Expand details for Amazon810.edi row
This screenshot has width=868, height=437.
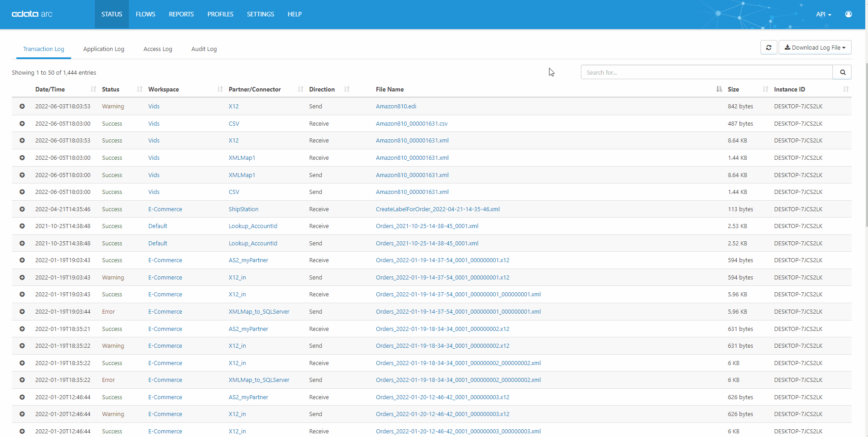point(22,107)
